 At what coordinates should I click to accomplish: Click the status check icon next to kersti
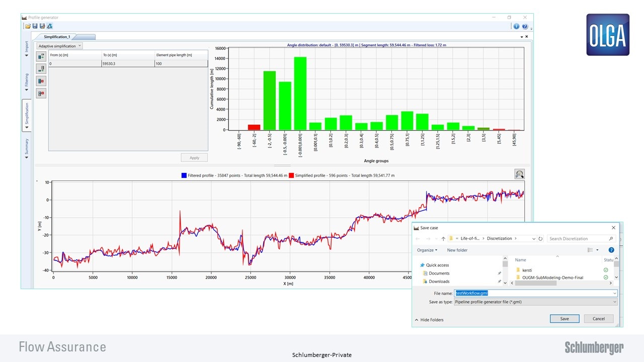point(606,270)
